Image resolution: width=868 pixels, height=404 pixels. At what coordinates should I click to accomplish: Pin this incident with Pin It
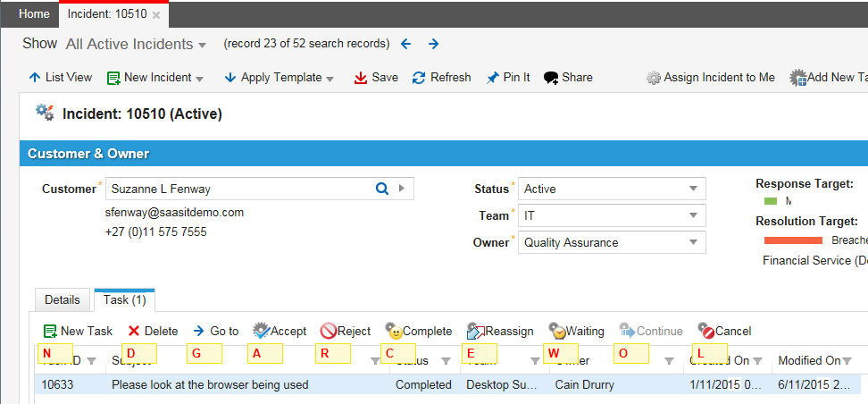(507, 78)
